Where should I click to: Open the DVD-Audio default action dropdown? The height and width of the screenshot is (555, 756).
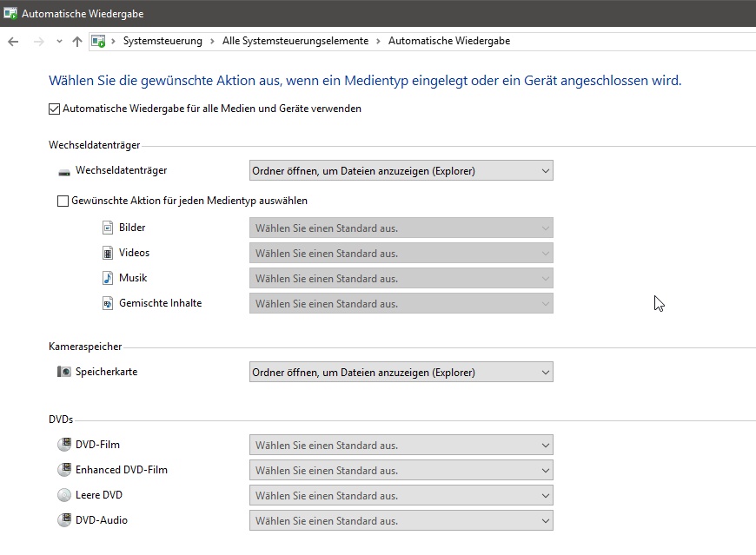(401, 521)
